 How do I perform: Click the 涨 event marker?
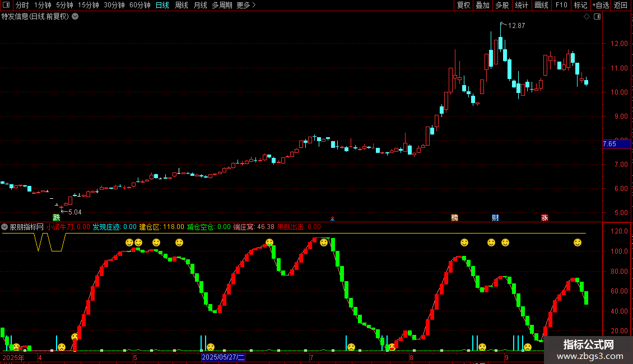click(544, 217)
